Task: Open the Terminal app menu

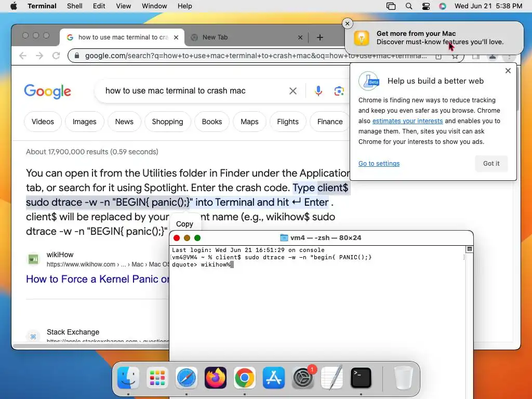Action: 42,6
